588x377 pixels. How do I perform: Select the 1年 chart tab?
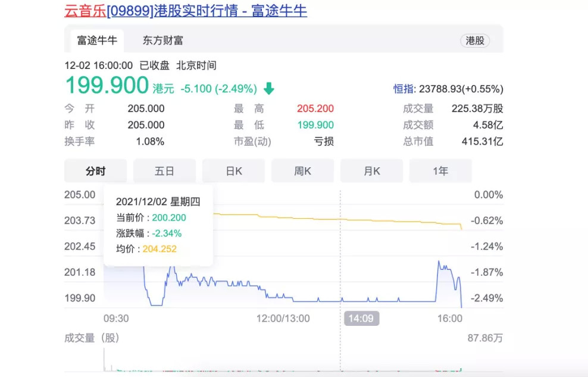440,171
